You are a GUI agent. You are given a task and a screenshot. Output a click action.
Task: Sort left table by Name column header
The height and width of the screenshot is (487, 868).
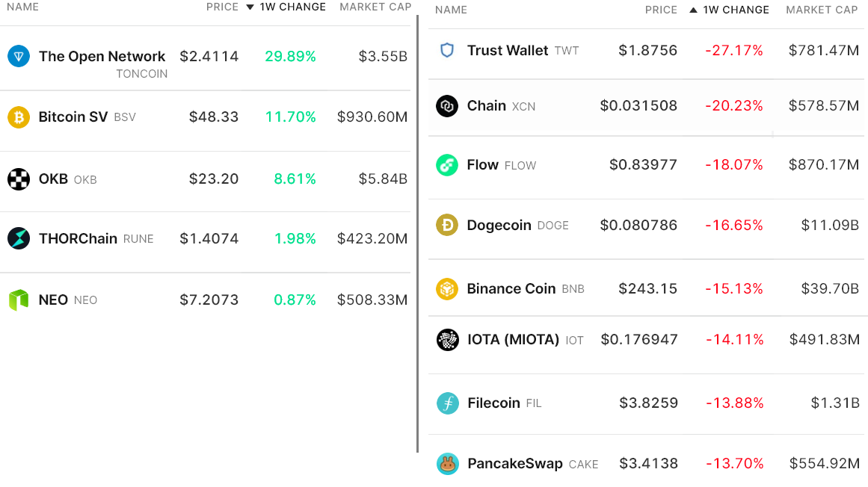tap(22, 7)
